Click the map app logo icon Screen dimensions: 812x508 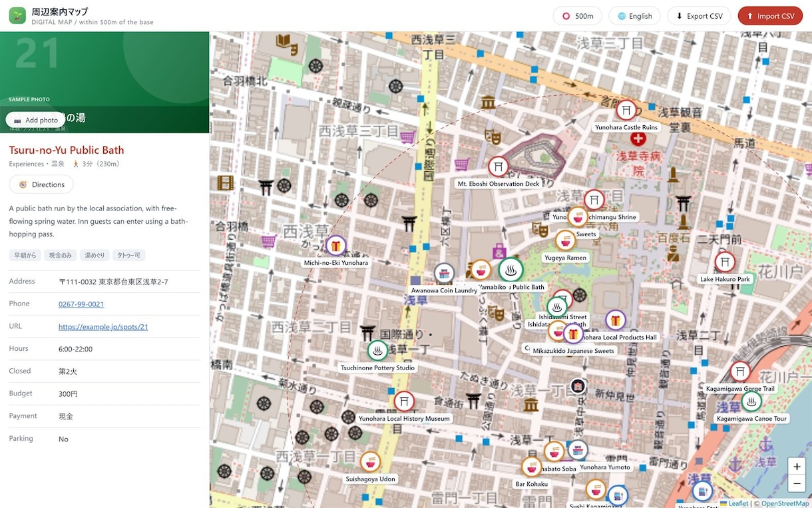coord(17,15)
